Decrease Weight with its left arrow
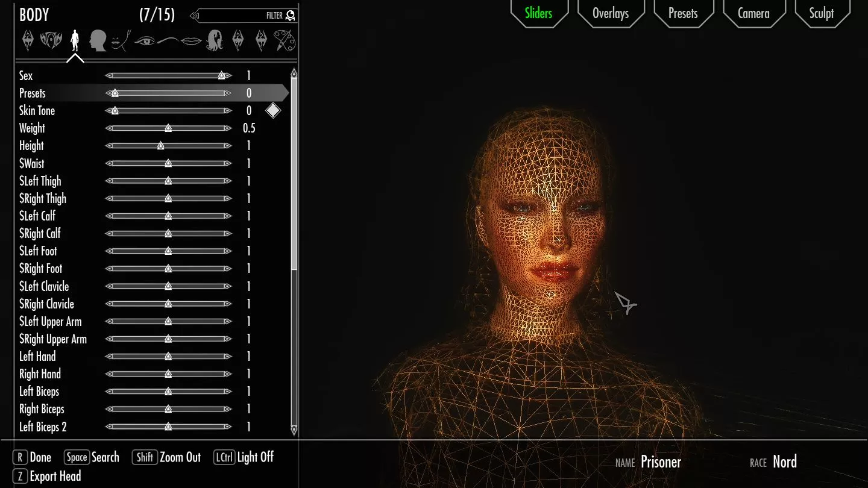 108,128
